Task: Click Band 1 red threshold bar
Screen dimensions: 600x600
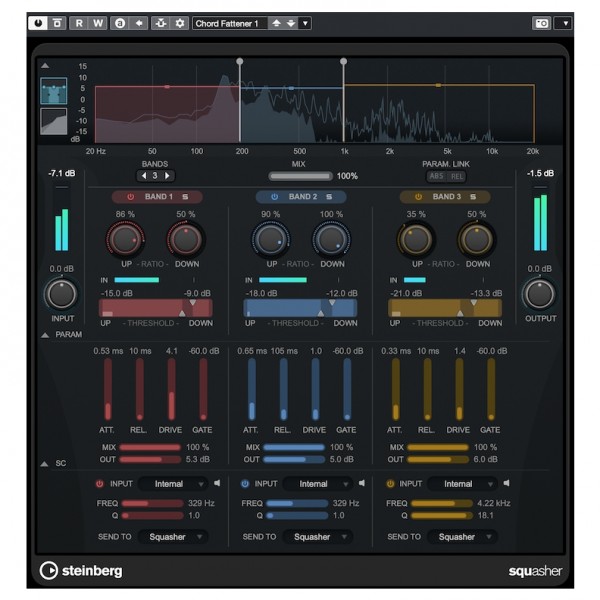Action: (x=155, y=308)
